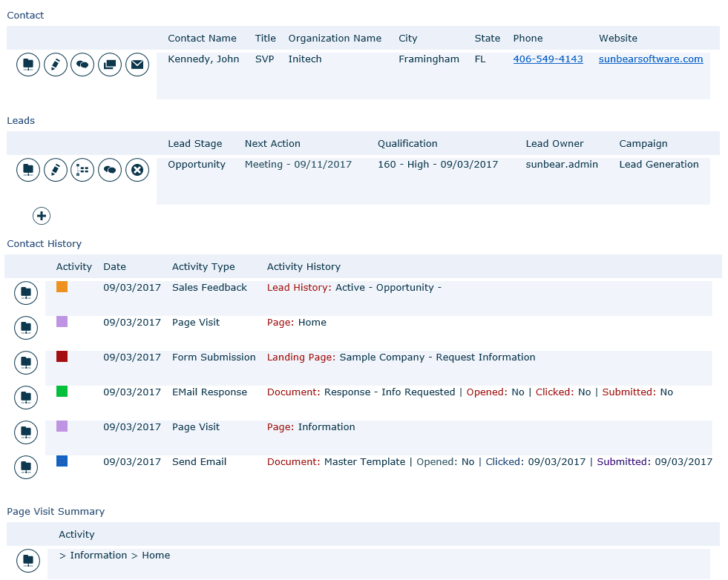Image resolution: width=728 pixels, height=580 pixels.
Task: Select the 'Kennedy, John' contact name cell
Action: click(x=203, y=59)
